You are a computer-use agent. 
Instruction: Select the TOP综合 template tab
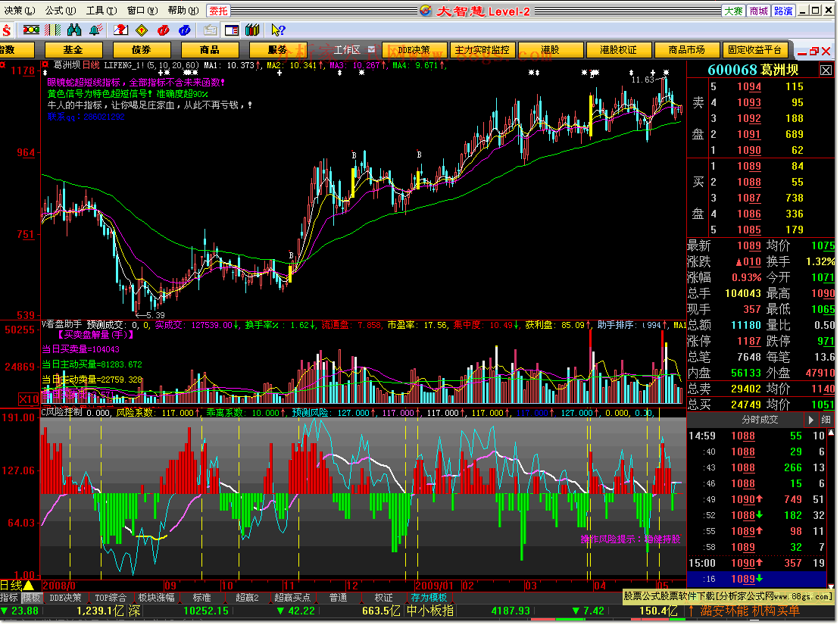tap(111, 598)
